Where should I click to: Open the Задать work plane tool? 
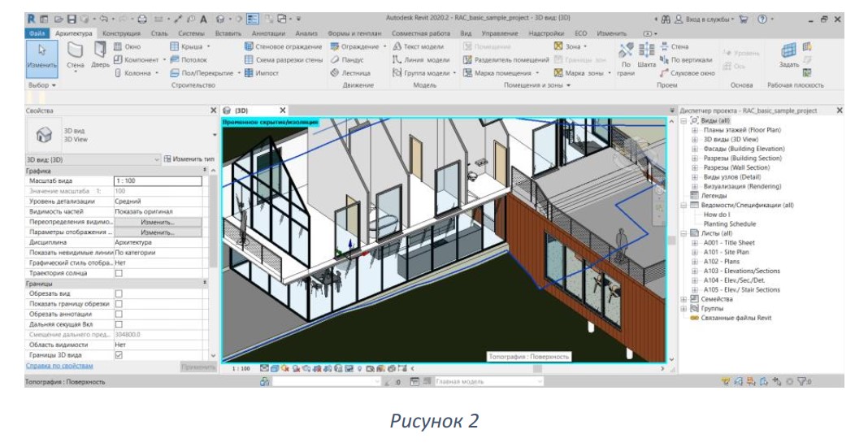789,54
